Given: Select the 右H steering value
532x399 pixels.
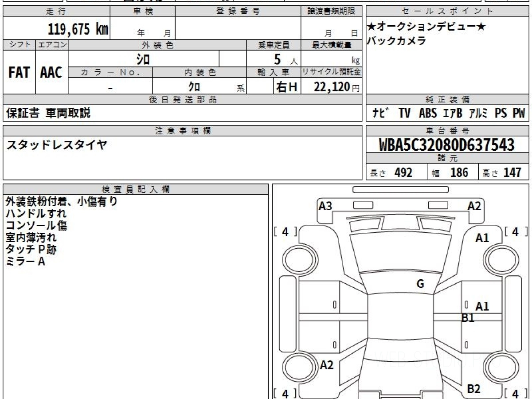Looking at the screenshot, I should click(286, 87).
